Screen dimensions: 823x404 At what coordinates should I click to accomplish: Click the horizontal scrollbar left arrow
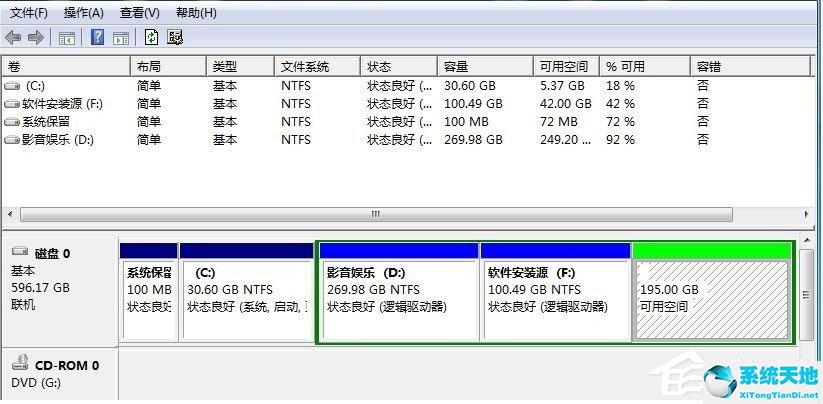pyautogui.click(x=10, y=214)
